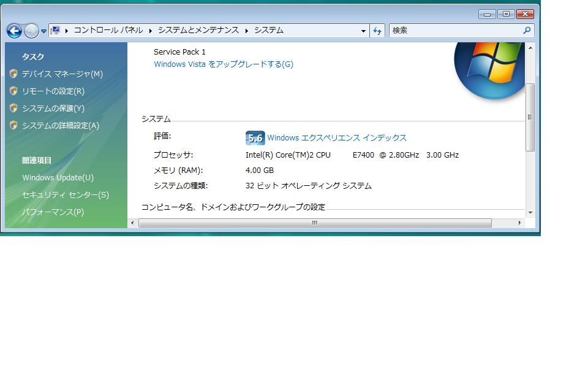This screenshot has width=588, height=368.
Task: Select コントロール パネル in the breadcrumb
Action: (108, 30)
